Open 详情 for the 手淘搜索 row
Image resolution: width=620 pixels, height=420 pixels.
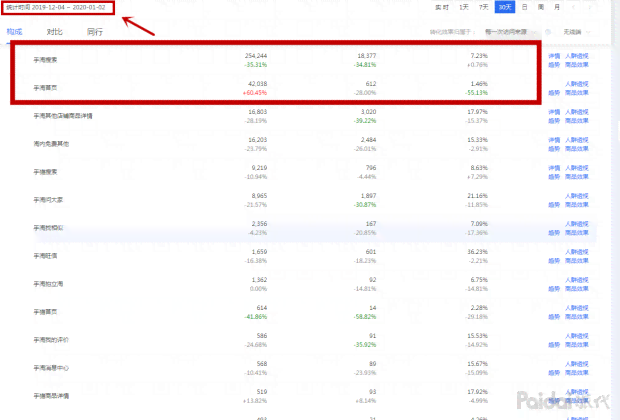pyautogui.click(x=554, y=56)
